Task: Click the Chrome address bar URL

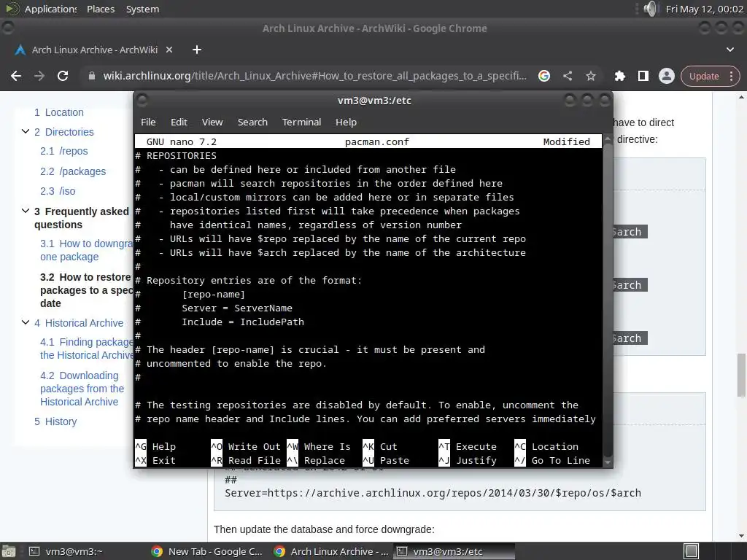Action: pyautogui.click(x=314, y=76)
